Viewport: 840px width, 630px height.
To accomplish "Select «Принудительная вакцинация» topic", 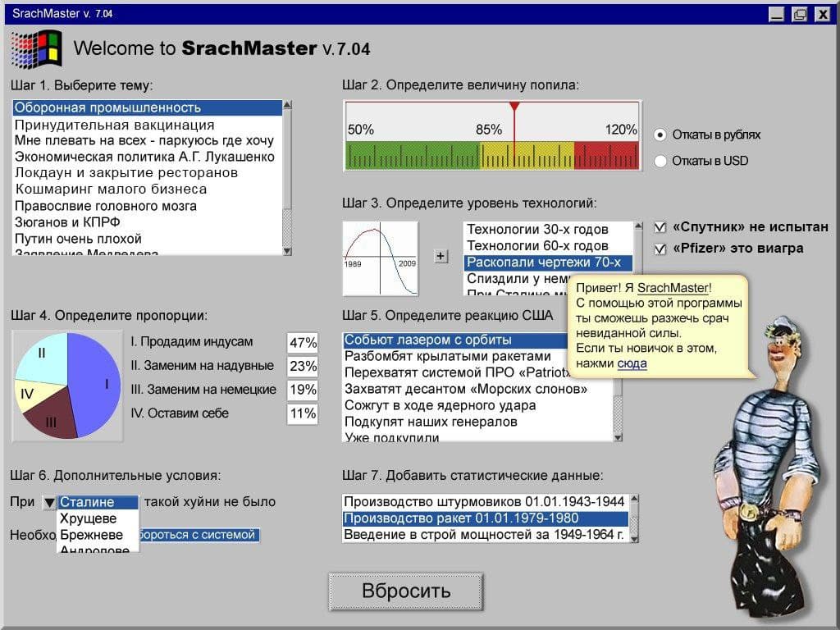I will [114, 125].
